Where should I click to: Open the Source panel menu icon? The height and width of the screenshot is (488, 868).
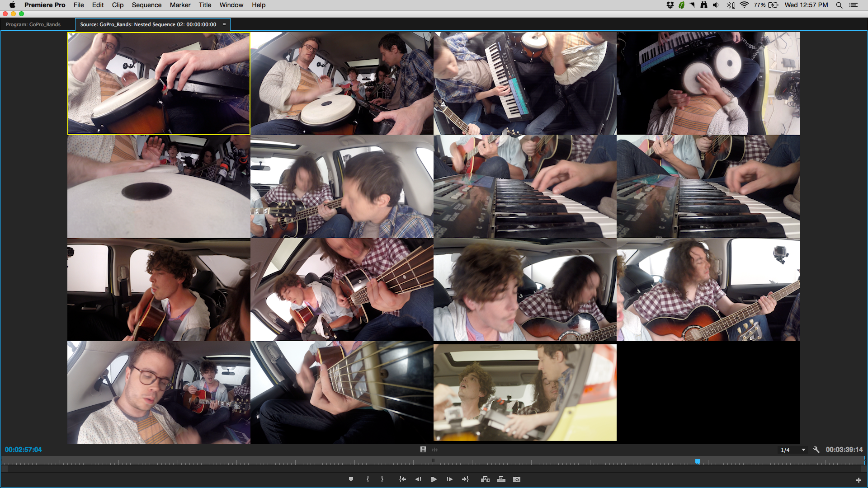pyautogui.click(x=224, y=24)
